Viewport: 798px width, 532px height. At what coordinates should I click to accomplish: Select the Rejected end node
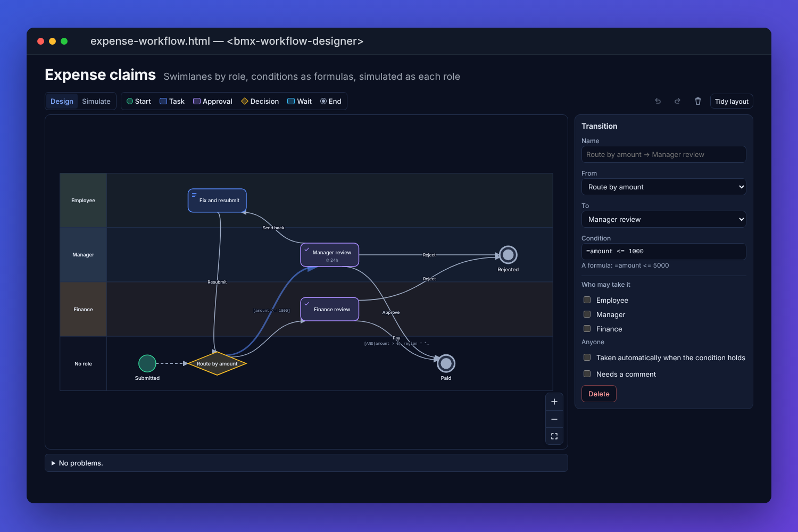508,255
